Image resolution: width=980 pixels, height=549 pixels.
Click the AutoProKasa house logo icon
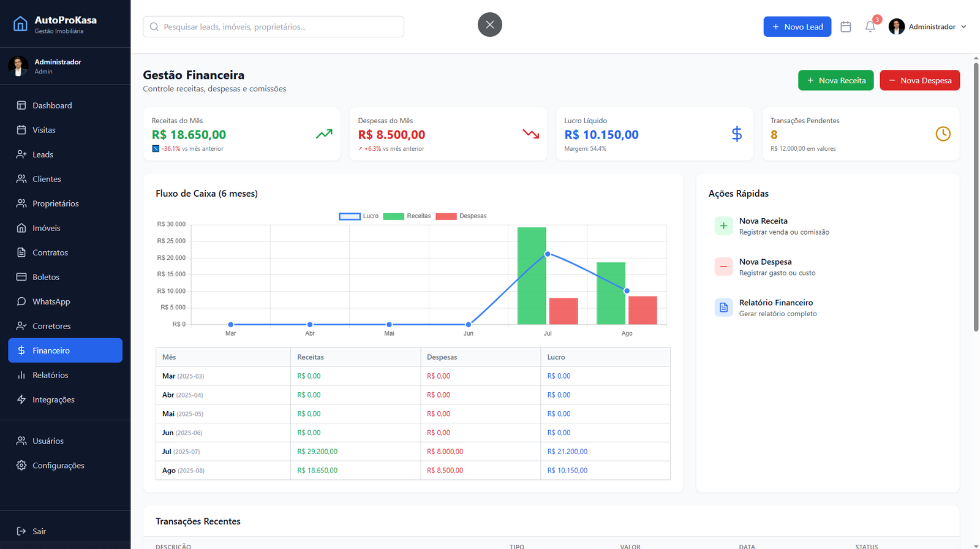pyautogui.click(x=20, y=24)
